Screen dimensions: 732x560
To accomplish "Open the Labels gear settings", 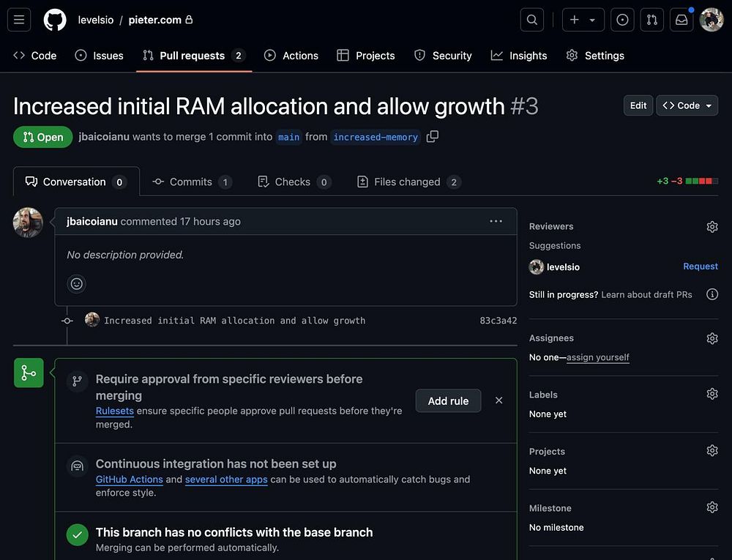I will pos(712,394).
